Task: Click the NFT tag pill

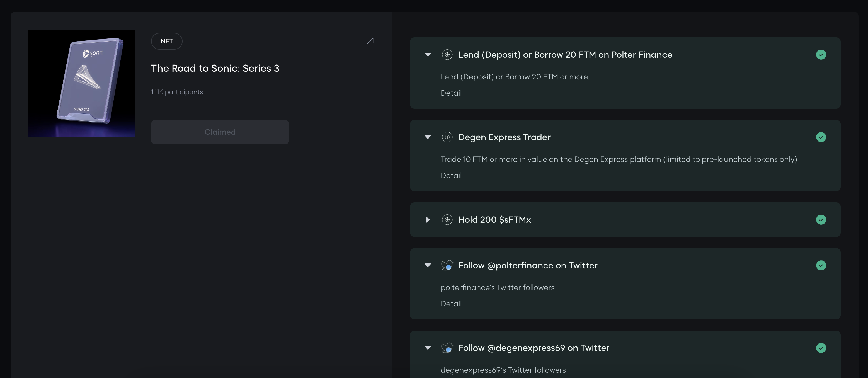Action: 166,41
